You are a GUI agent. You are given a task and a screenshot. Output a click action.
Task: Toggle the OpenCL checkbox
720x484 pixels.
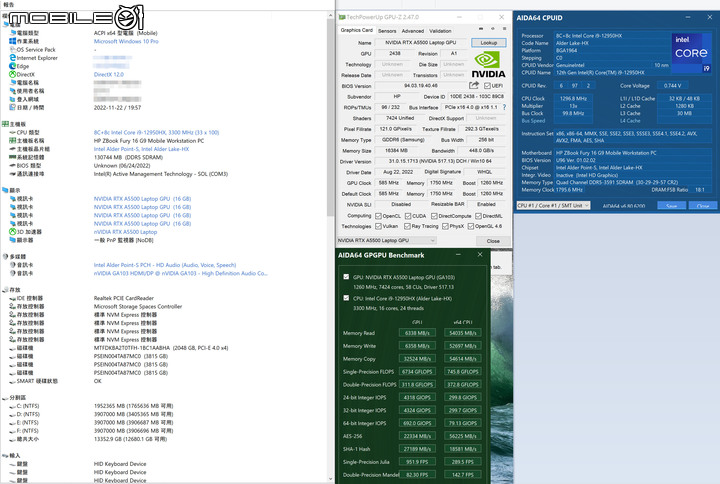[378, 216]
